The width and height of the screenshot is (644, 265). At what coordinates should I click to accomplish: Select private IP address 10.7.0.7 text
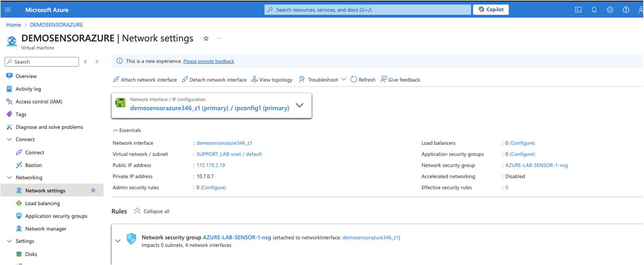click(205, 177)
